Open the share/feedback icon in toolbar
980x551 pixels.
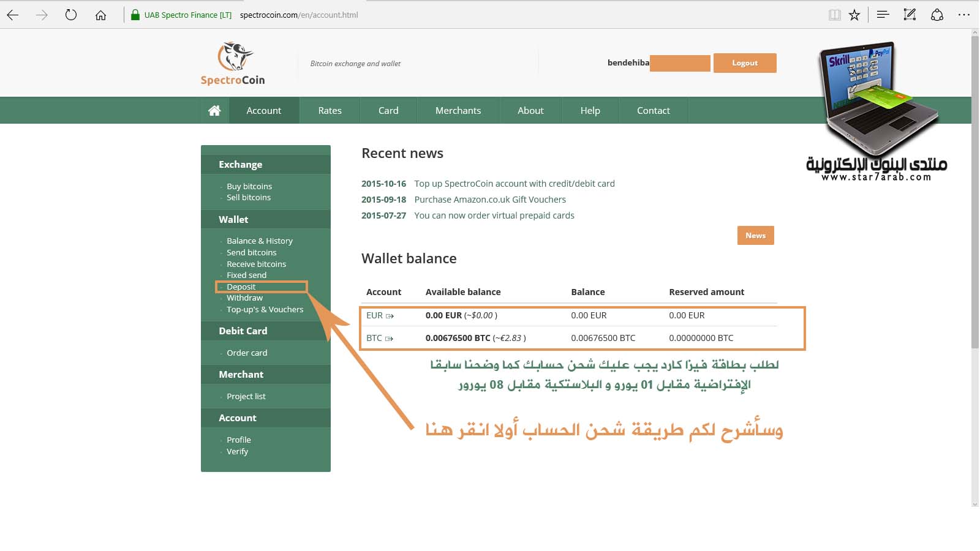(x=937, y=15)
